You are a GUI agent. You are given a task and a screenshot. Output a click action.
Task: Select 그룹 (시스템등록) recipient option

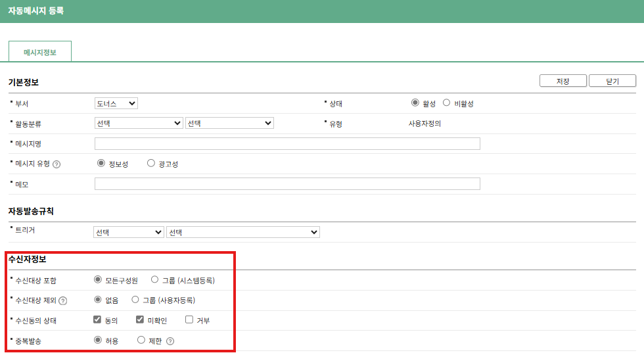pyautogui.click(x=155, y=279)
